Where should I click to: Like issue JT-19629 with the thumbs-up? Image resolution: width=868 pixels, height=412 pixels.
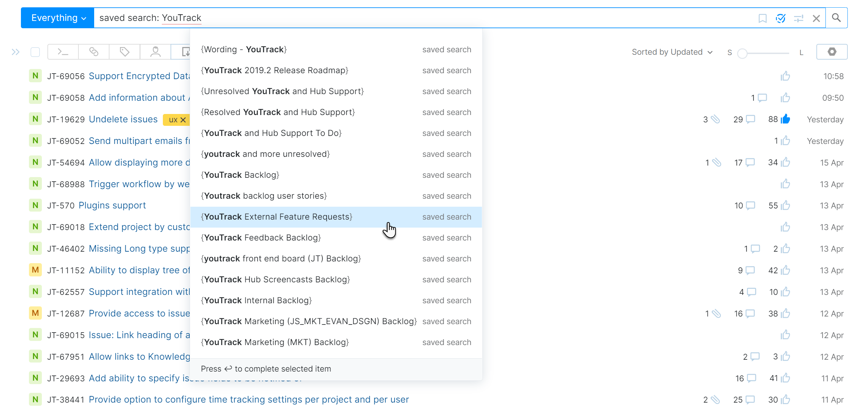click(x=786, y=119)
